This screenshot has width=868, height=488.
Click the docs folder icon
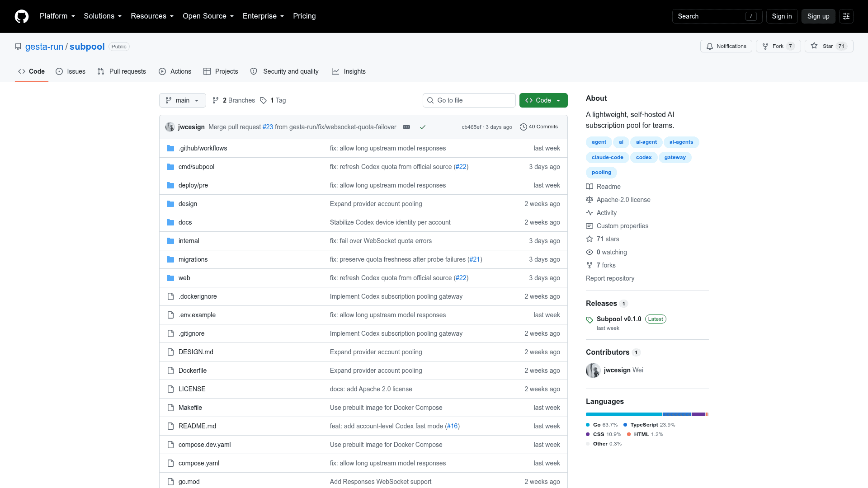pyautogui.click(x=170, y=222)
